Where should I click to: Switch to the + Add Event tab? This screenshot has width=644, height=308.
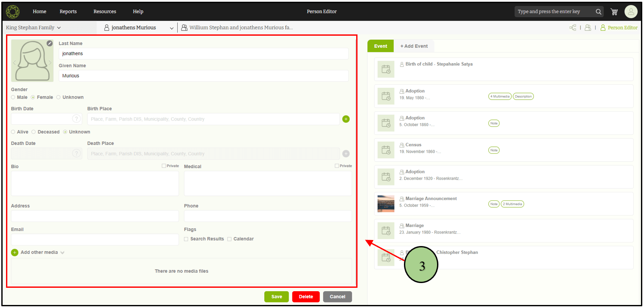coord(414,46)
